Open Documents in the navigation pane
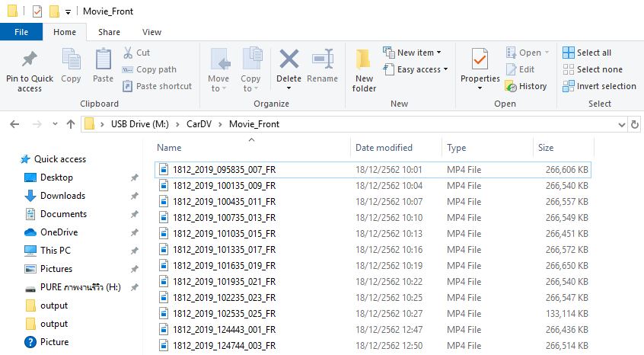The image size is (644, 355). point(56,214)
